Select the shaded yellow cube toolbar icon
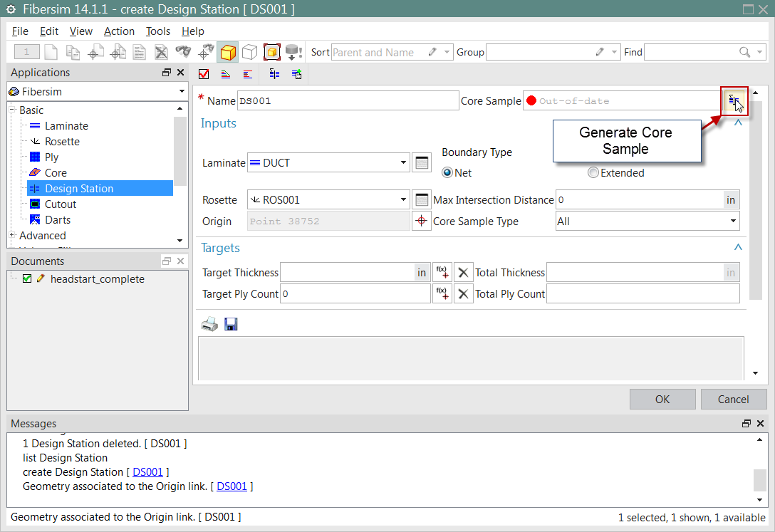 click(228, 52)
